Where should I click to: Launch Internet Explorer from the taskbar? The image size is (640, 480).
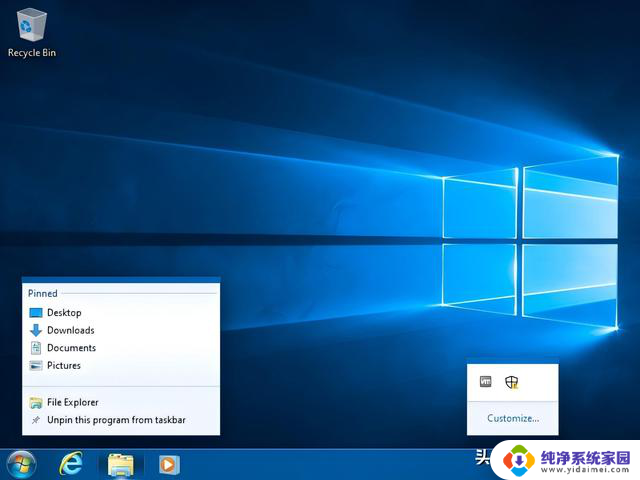point(71,464)
